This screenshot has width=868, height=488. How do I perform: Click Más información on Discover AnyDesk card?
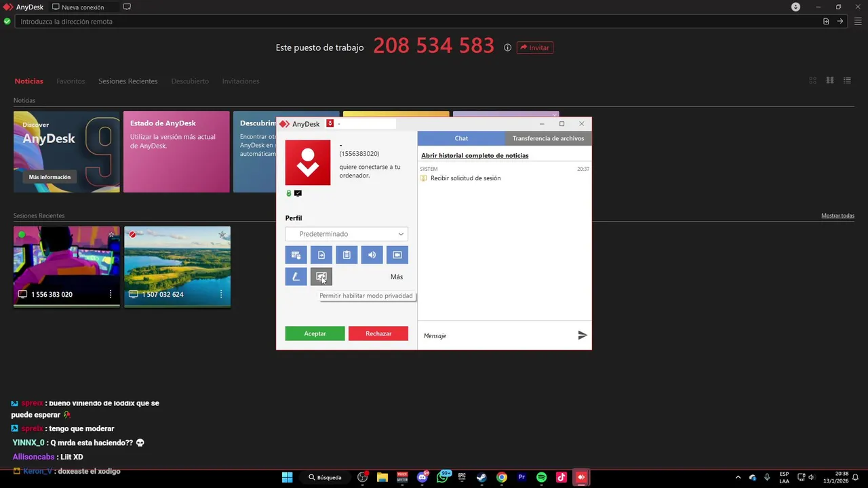[x=50, y=177]
